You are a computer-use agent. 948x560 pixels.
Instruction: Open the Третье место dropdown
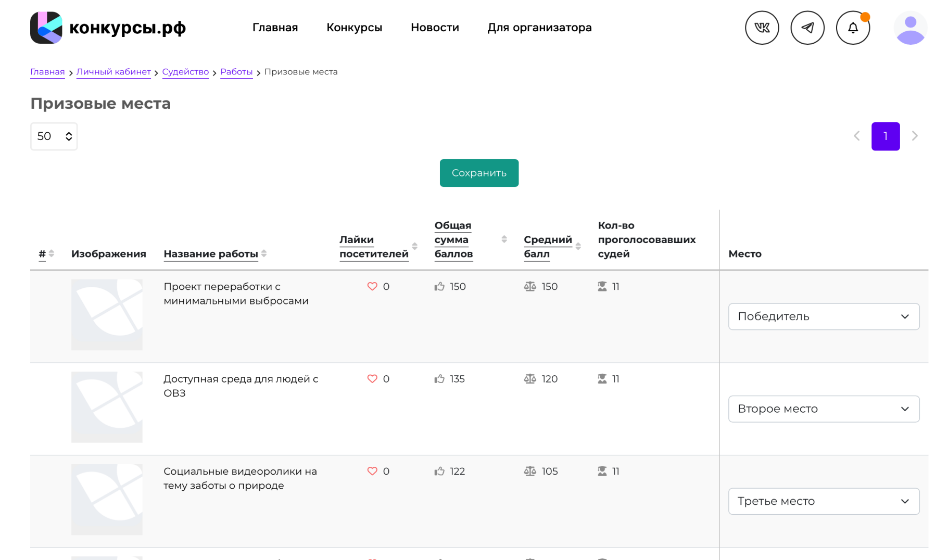(x=824, y=501)
